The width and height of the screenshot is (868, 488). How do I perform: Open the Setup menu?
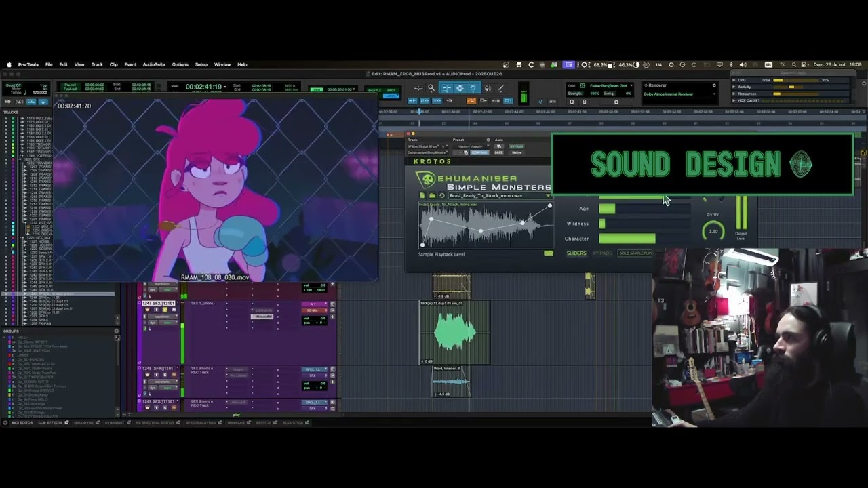click(201, 64)
